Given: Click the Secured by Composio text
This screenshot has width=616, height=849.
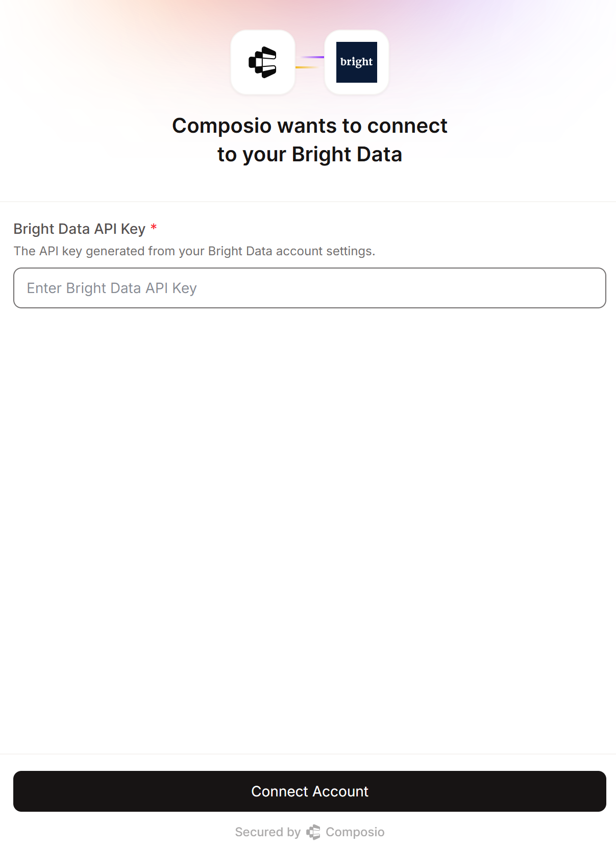Looking at the screenshot, I should pos(309,832).
